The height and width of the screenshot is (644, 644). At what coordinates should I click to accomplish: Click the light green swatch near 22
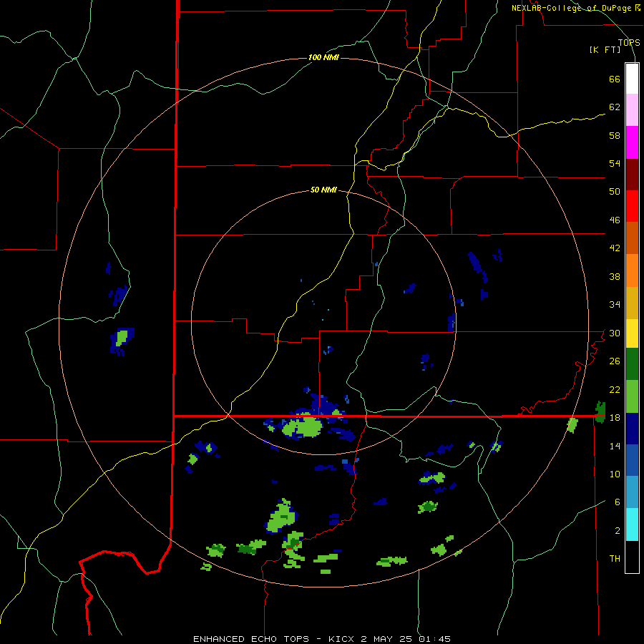(x=632, y=396)
